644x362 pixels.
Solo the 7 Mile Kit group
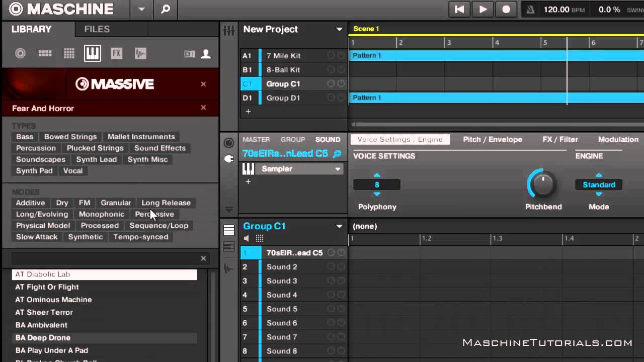(341, 56)
